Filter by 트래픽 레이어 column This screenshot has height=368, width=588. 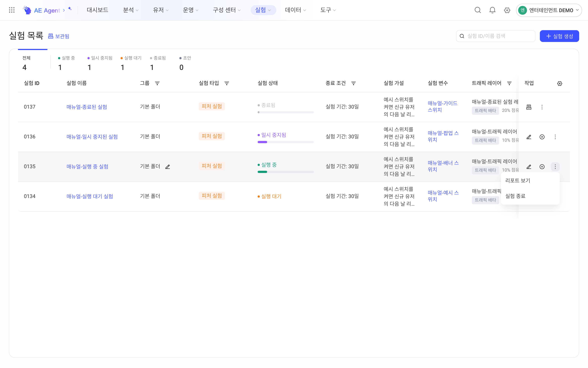tap(509, 83)
